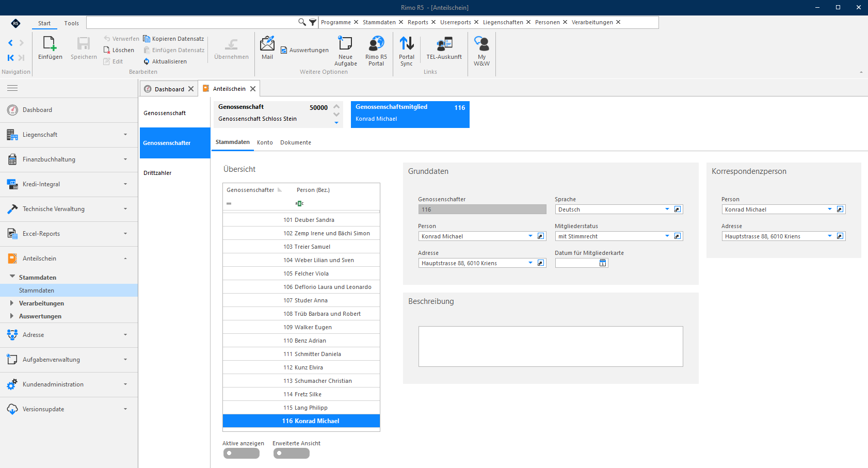Remove the Reports search tag

[433, 22]
